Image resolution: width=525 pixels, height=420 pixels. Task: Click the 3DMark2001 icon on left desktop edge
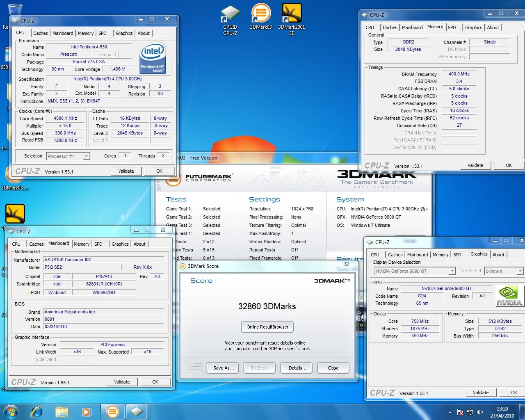pos(15,214)
